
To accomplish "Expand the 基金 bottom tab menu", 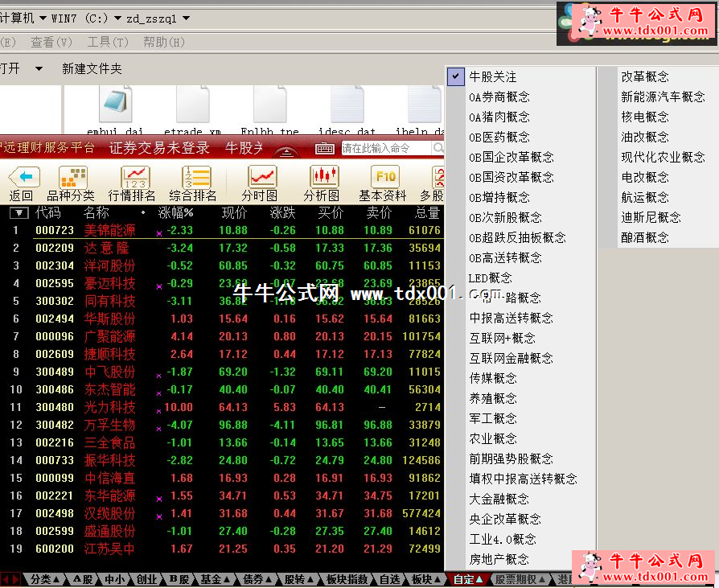I will click(216, 579).
